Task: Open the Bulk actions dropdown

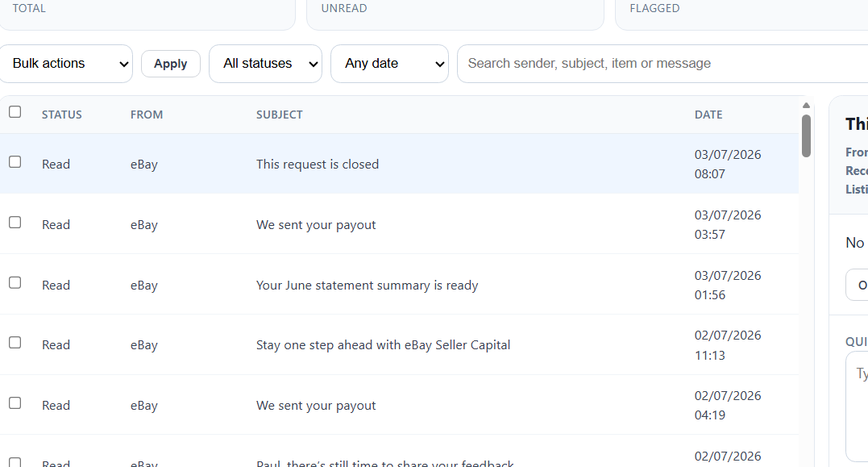Action: click(66, 64)
